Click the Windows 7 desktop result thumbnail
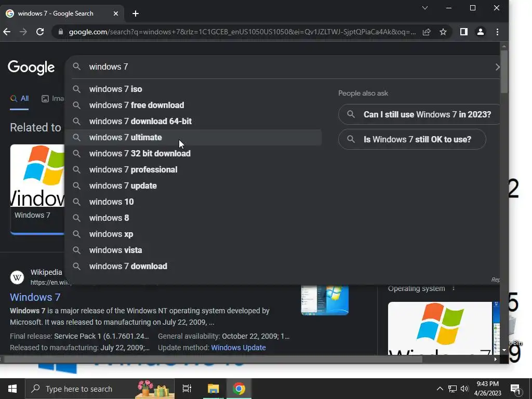532x399 pixels. 325,300
